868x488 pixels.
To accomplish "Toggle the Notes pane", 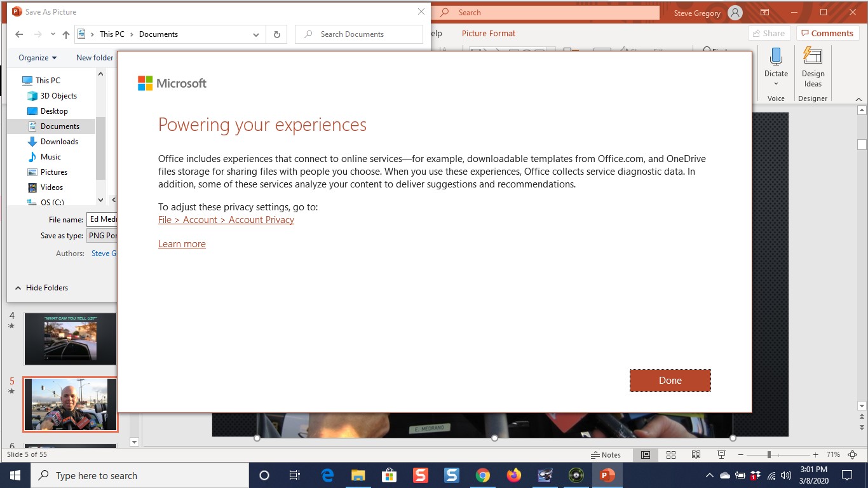I will tap(606, 454).
